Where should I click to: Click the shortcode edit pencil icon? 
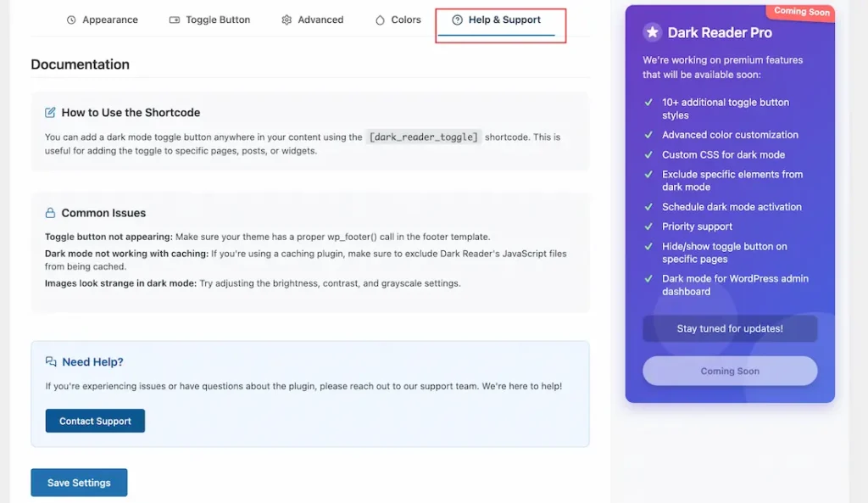pos(51,112)
